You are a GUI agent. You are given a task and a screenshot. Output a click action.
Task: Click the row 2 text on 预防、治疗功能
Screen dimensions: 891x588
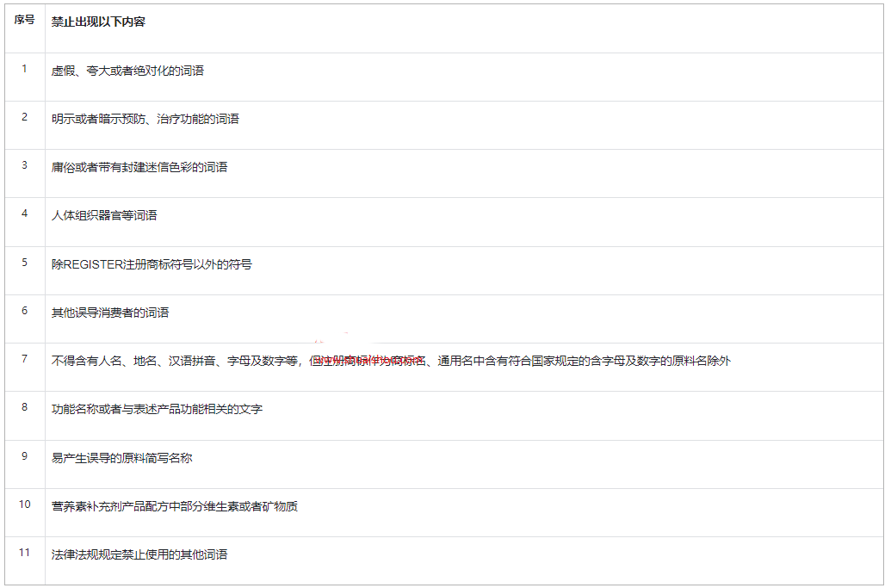(x=145, y=119)
